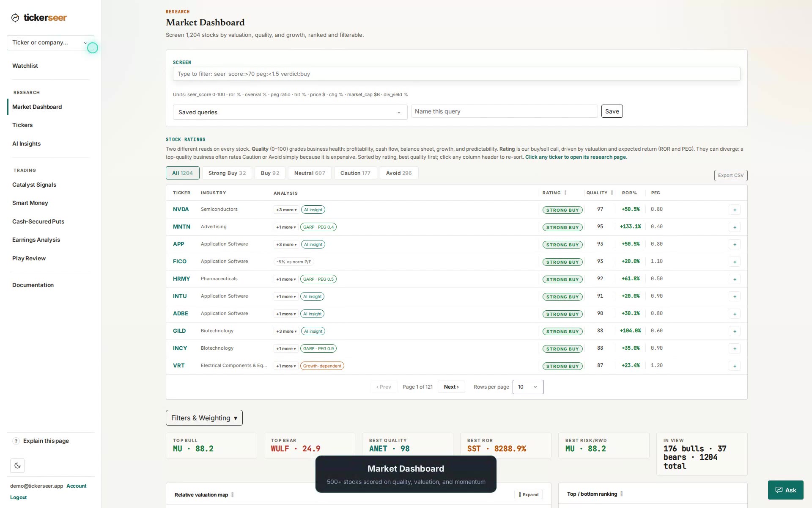The image size is (812, 508).
Task: Expand '+1 more' tags for HRMY
Action: (x=286, y=279)
